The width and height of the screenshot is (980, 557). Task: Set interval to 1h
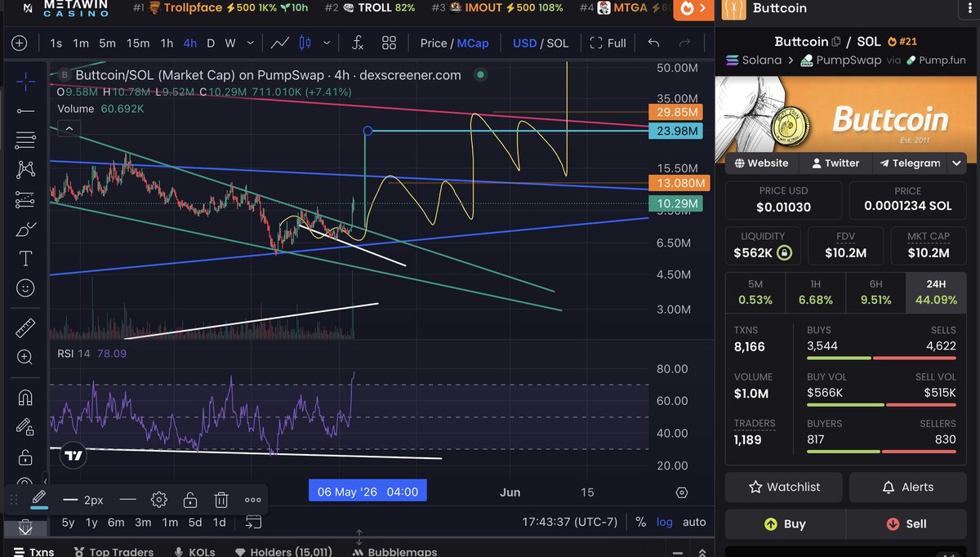[167, 43]
